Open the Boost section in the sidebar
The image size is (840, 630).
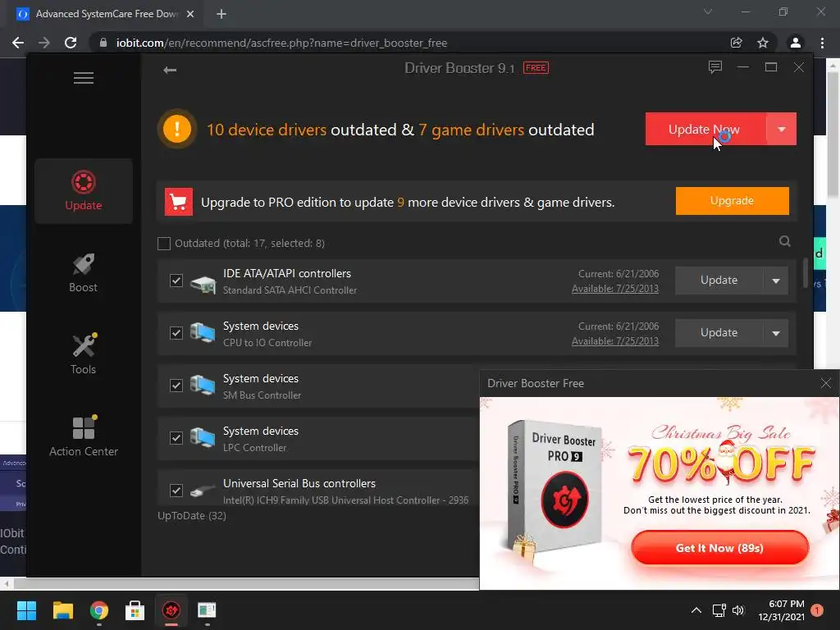(84, 272)
